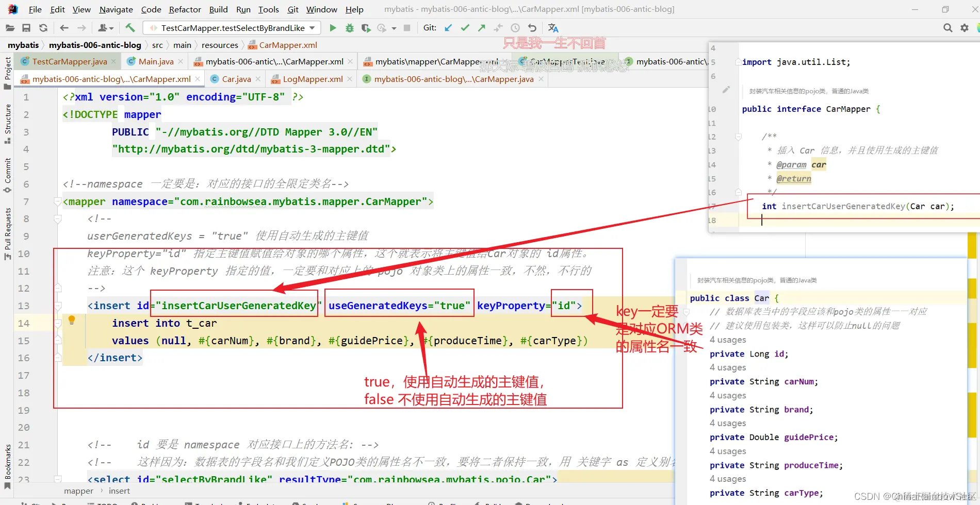Close the Main.java tab

(181, 62)
